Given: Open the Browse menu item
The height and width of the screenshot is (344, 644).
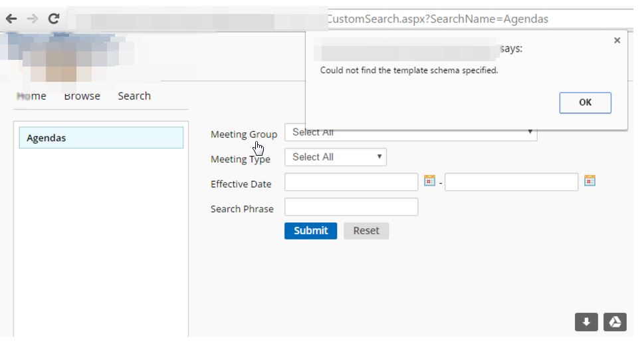Looking at the screenshot, I should coord(82,96).
